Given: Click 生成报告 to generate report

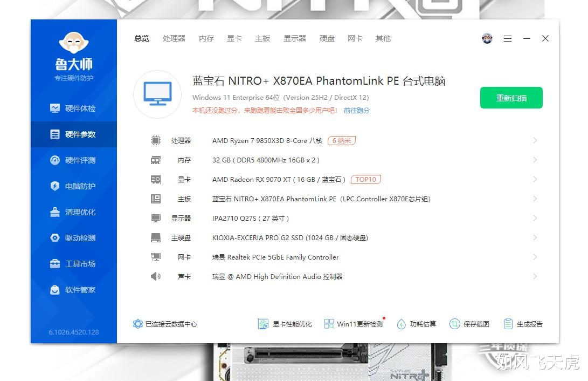Looking at the screenshot, I should point(523,324).
